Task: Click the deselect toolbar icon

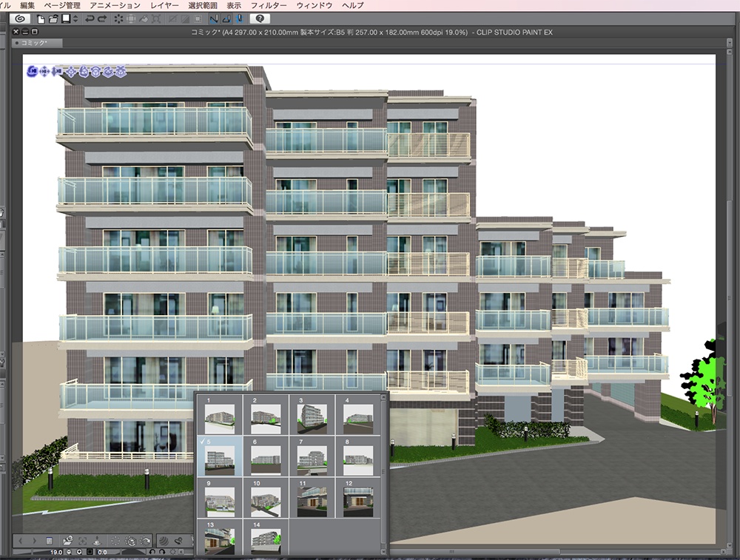Action: tap(172, 19)
